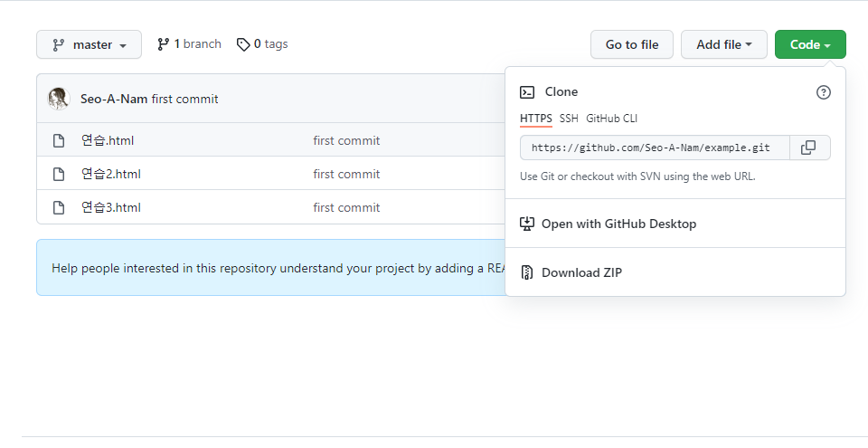Click the tag icon beside 0 tags
The width and height of the screenshot is (868, 448).
tap(243, 44)
